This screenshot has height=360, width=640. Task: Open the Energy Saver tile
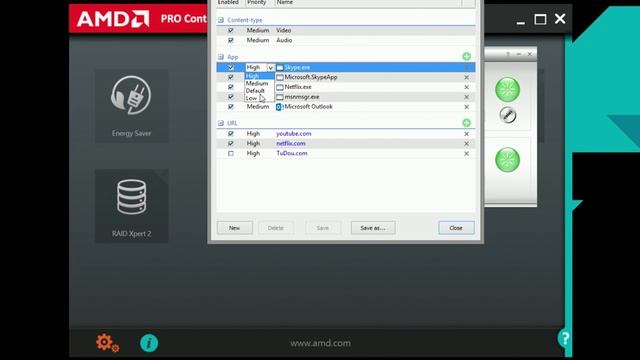coord(131,106)
